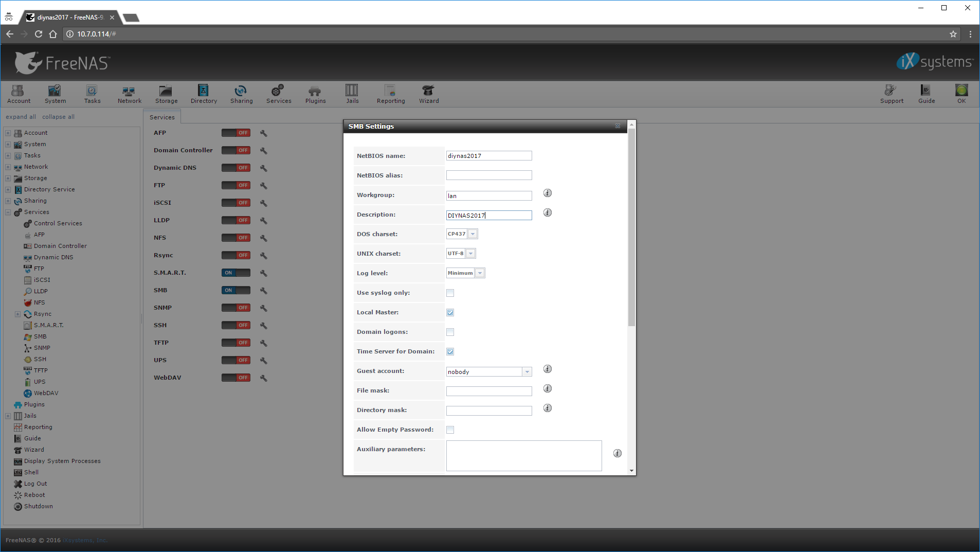980x552 pixels.
Task: Open the Storage toolbar icon
Action: pos(166,94)
